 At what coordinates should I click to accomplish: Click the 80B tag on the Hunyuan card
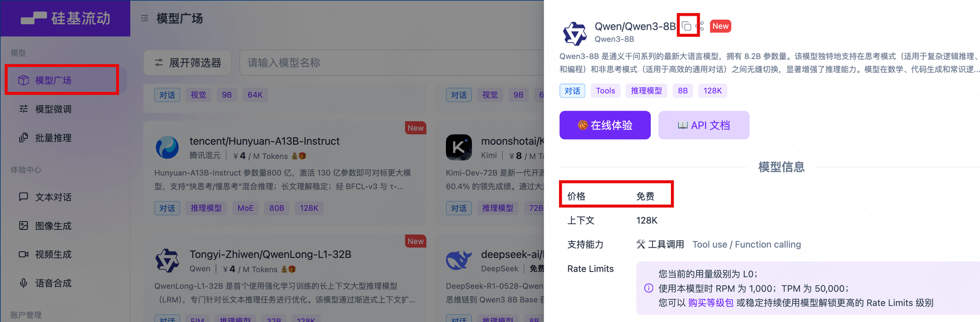tap(277, 208)
